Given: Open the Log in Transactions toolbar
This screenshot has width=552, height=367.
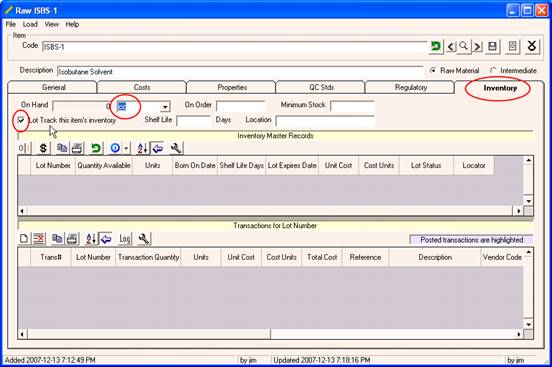Looking at the screenshot, I should point(125,239).
